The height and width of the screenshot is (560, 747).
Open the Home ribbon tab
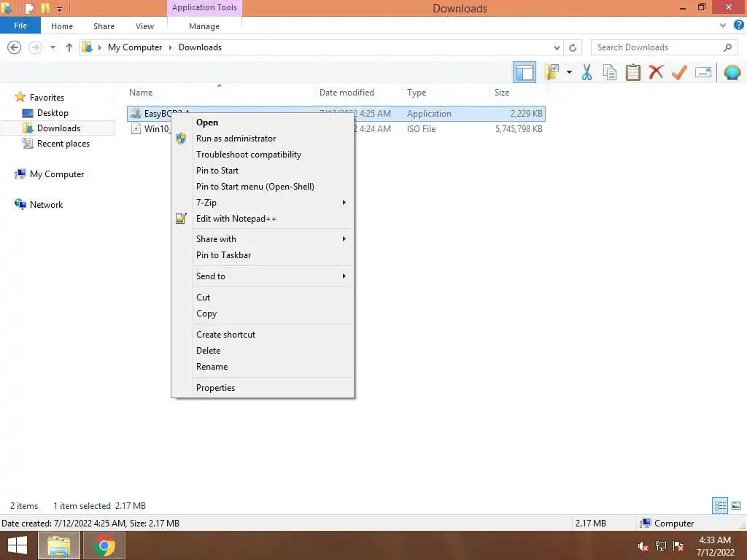coord(62,26)
